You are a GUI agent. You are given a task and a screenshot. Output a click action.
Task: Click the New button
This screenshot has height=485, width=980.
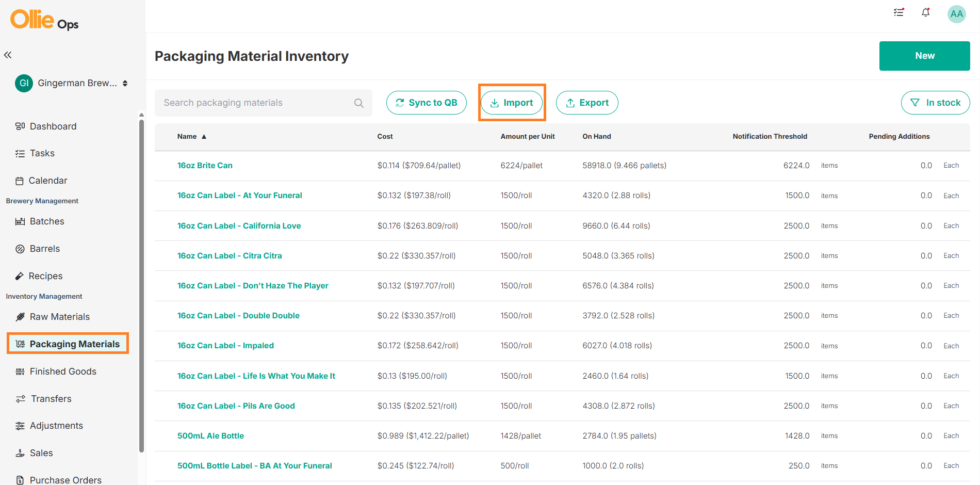pos(924,56)
